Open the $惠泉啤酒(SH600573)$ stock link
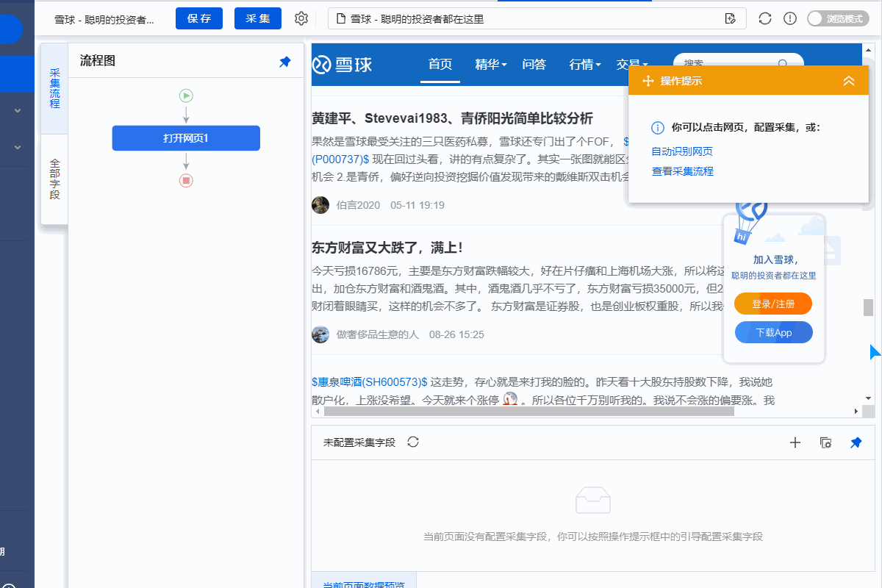 (370, 382)
